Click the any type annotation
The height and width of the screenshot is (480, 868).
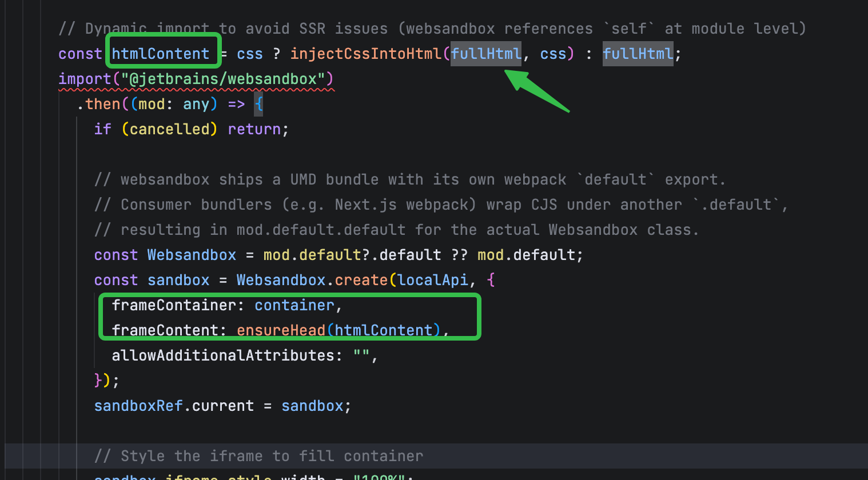[196, 104]
